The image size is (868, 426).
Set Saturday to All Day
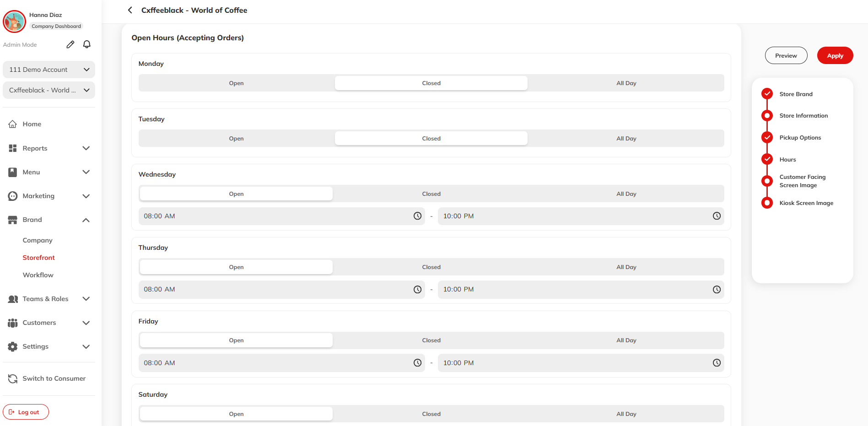coord(626,414)
